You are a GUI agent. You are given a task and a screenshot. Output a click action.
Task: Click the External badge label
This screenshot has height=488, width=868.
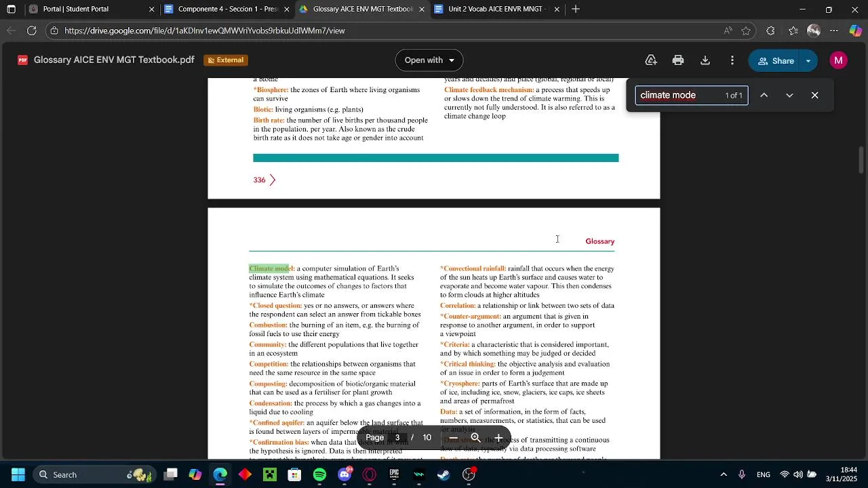[x=225, y=60]
